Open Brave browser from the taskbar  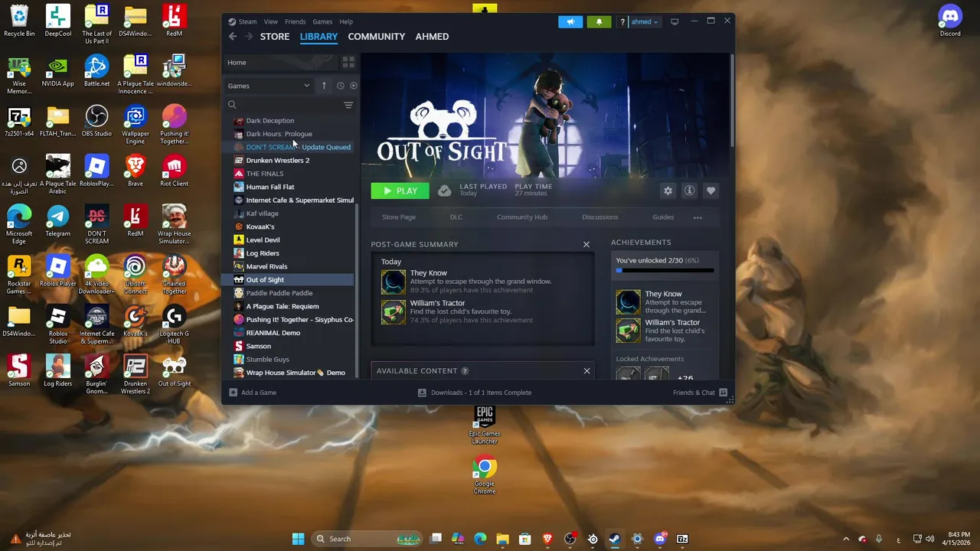[x=547, y=539]
